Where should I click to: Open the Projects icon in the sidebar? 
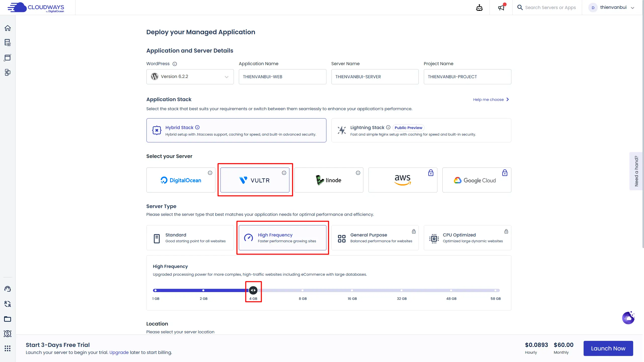click(8, 72)
